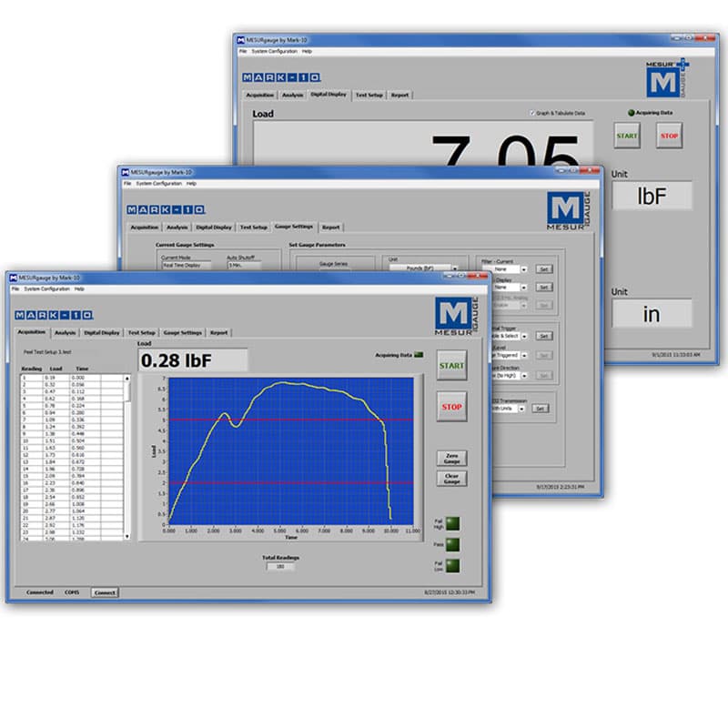The image size is (728, 728).
Task: Click the Fail Low indicator light
Action: tap(452, 565)
